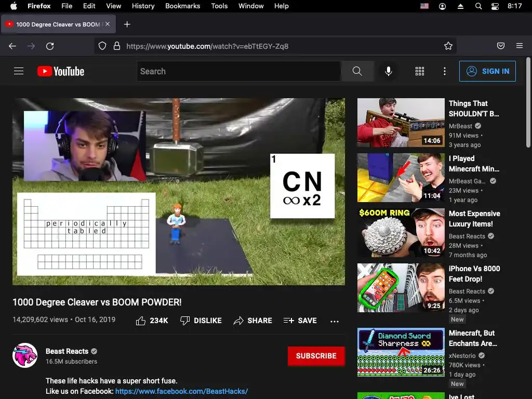Open YouTube guide sidebar menu
Viewport: 532px width, 399px height.
click(19, 71)
